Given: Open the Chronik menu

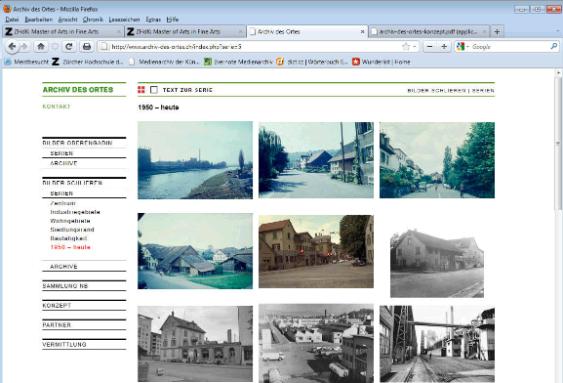Looking at the screenshot, I should click(93, 19).
